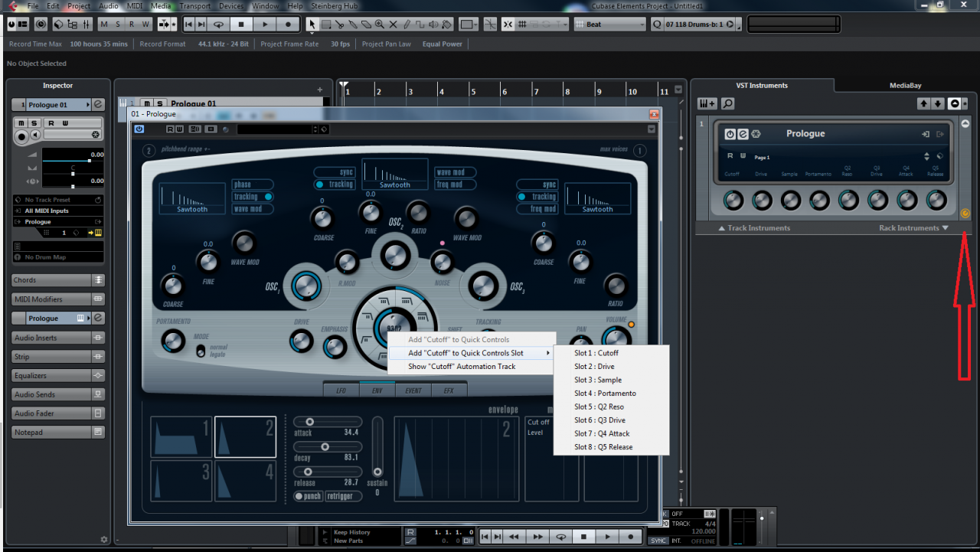Screen dimensions: 980x552
Task: Open the Transport menu
Action: [x=194, y=5]
